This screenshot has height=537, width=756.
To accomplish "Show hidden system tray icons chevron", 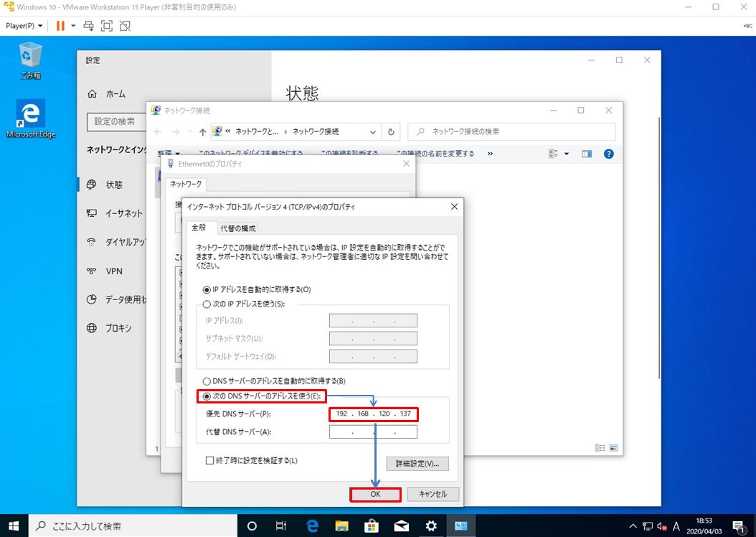I will coord(633,526).
